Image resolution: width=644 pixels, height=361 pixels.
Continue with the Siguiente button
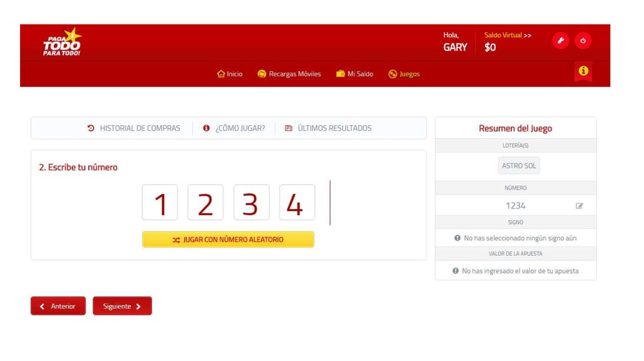[122, 306]
